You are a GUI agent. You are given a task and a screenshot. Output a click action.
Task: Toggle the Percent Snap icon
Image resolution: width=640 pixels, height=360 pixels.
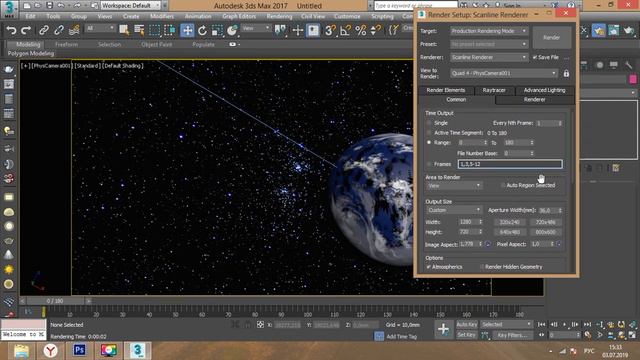pyautogui.click(x=361, y=30)
